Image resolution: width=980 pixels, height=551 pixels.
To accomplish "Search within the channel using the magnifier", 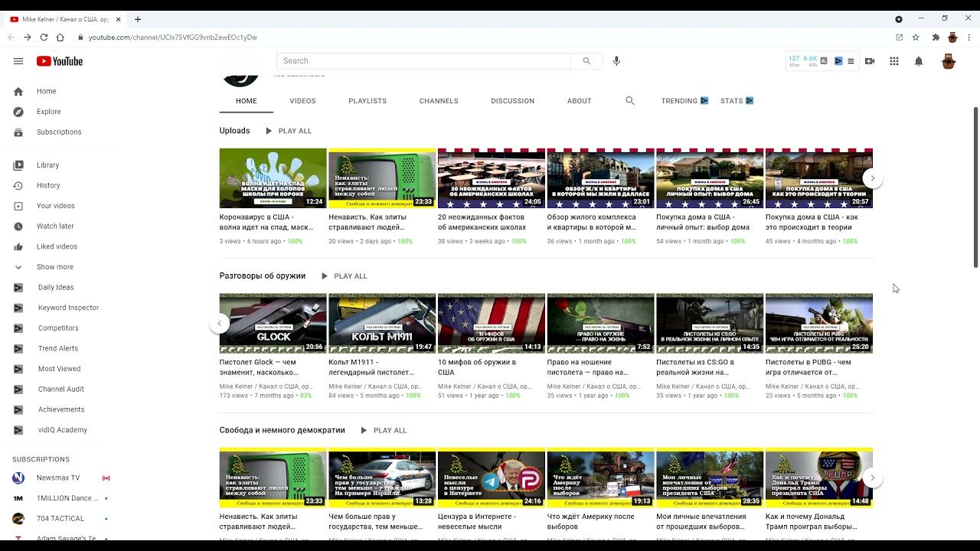I will 630,101.
